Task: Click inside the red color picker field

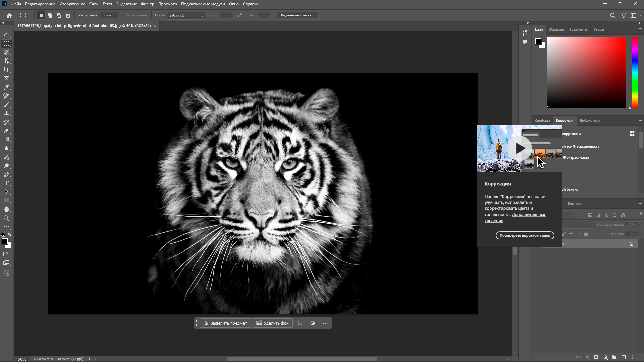Action: click(x=586, y=72)
